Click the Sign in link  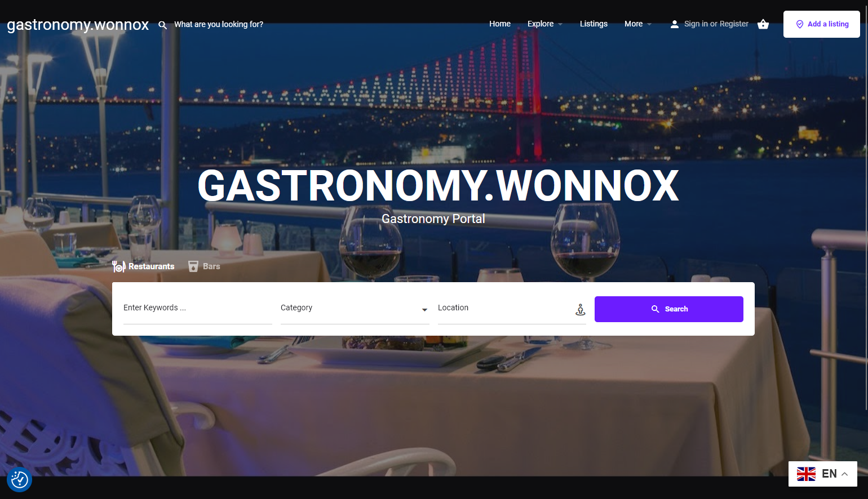click(696, 24)
